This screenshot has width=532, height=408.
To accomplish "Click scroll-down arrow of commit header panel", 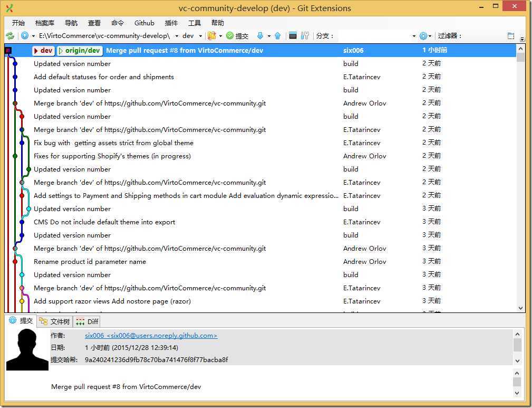I will coord(517,361).
